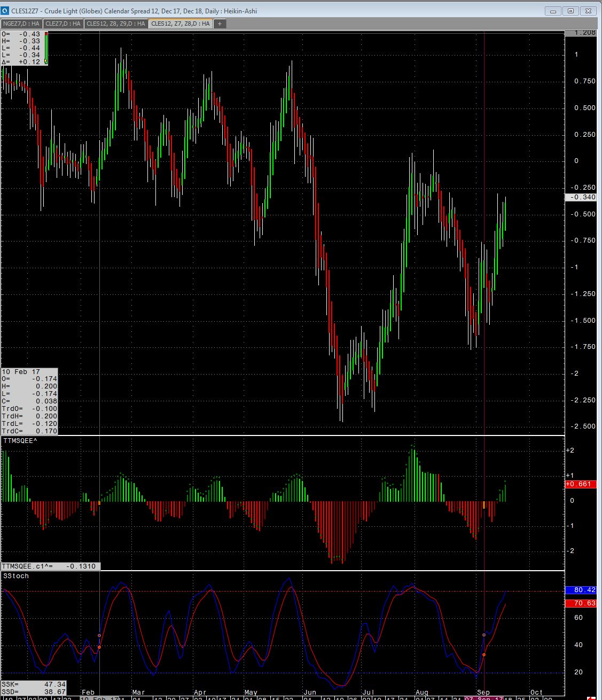This screenshot has height=700, width=602.
Task: Switch to the CLEZ7,D : HA tab
Action: click(63, 24)
